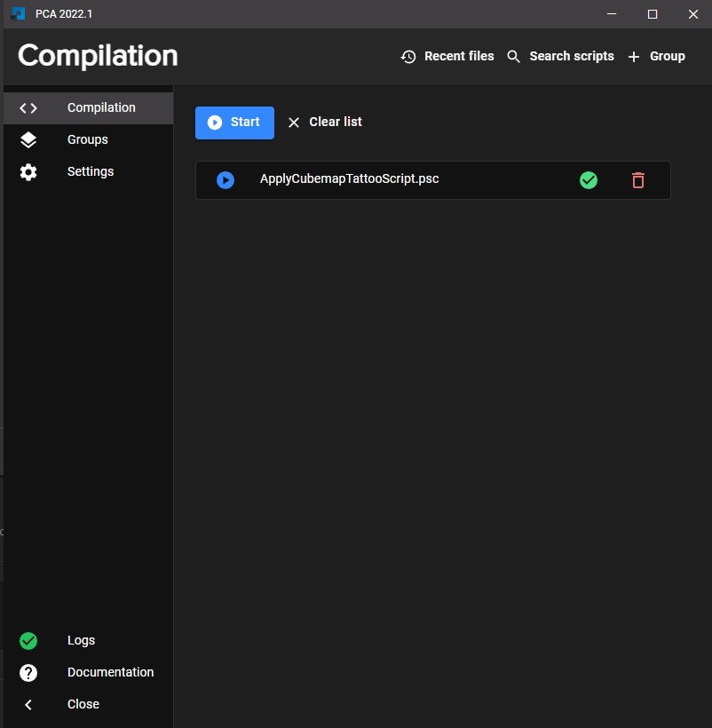Click the PCA 2022.1 window title text

tap(64, 14)
